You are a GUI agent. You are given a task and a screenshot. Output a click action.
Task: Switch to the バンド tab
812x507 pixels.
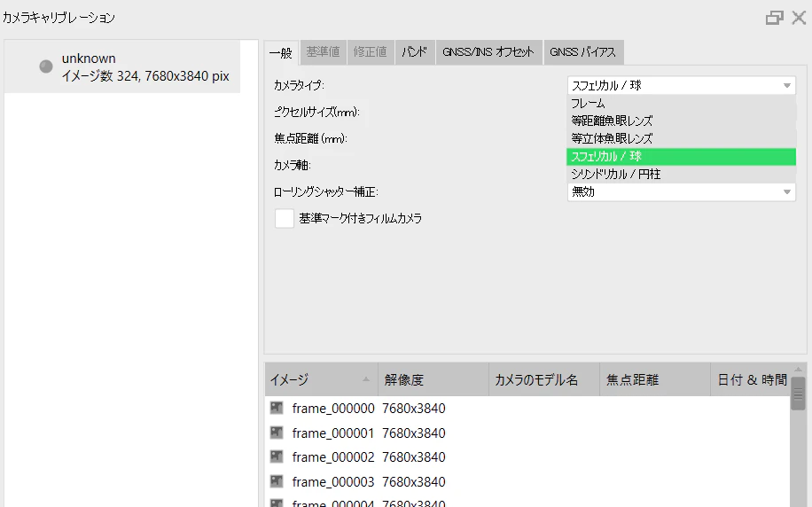tap(415, 51)
